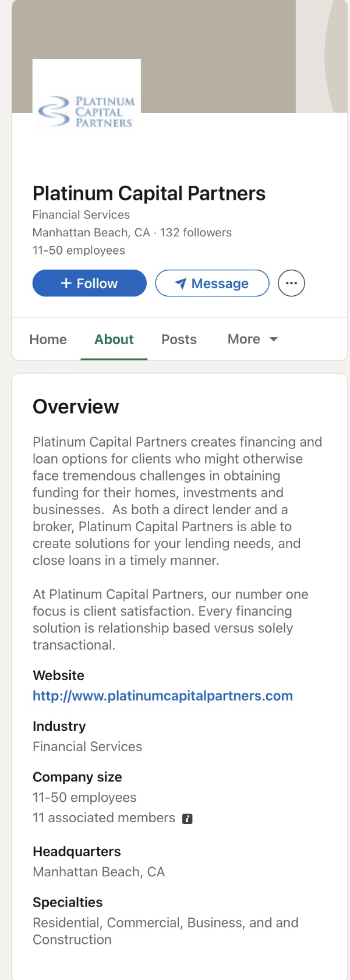350x980 pixels.
Task: Select the About tab
Action: tap(114, 339)
